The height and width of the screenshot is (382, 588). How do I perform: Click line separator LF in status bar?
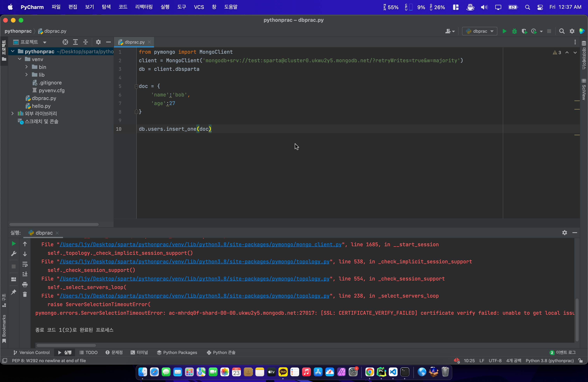click(481, 360)
